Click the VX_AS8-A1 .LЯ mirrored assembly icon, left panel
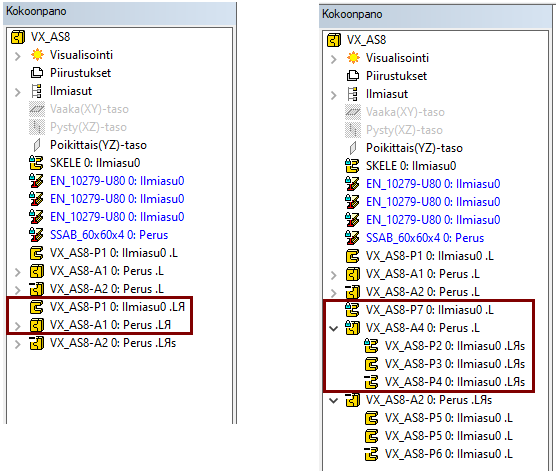556x471 pixels. (x=37, y=325)
